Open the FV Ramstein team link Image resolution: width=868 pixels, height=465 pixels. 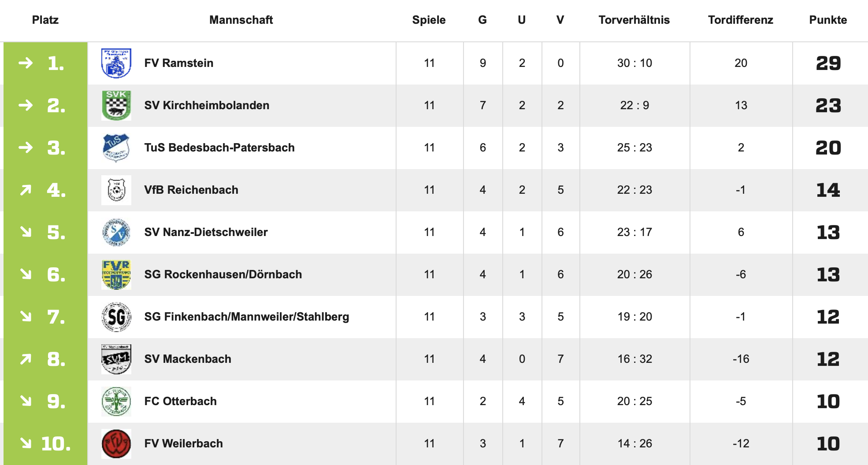[x=178, y=63]
